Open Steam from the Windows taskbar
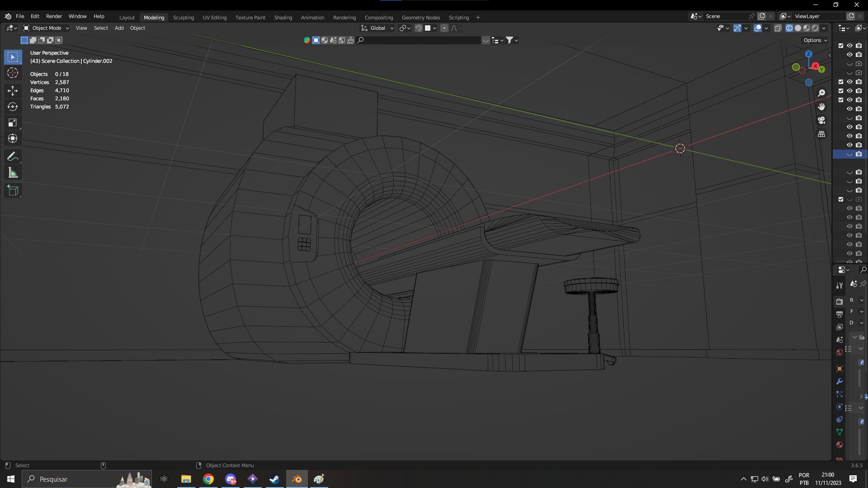Image resolution: width=868 pixels, height=488 pixels. click(274, 479)
